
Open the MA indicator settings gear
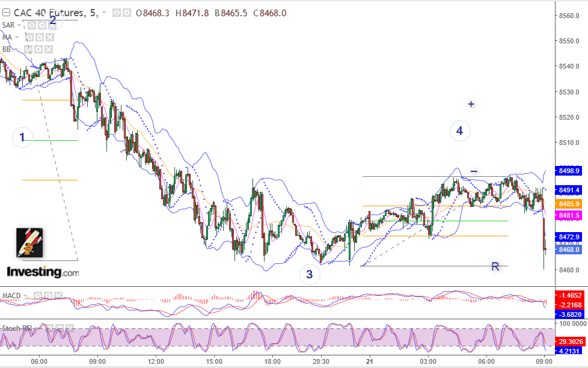39,37
